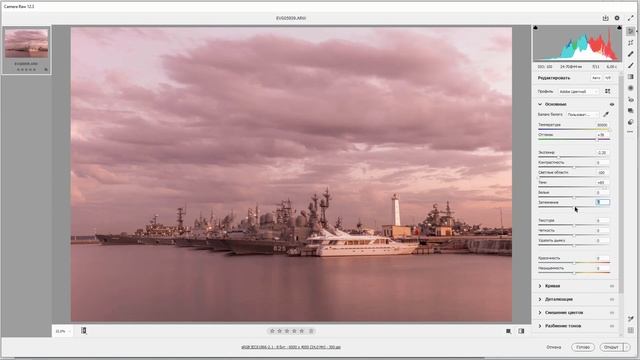
Task: Click the Оттенок tint slider handle
Action: [597, 139]
